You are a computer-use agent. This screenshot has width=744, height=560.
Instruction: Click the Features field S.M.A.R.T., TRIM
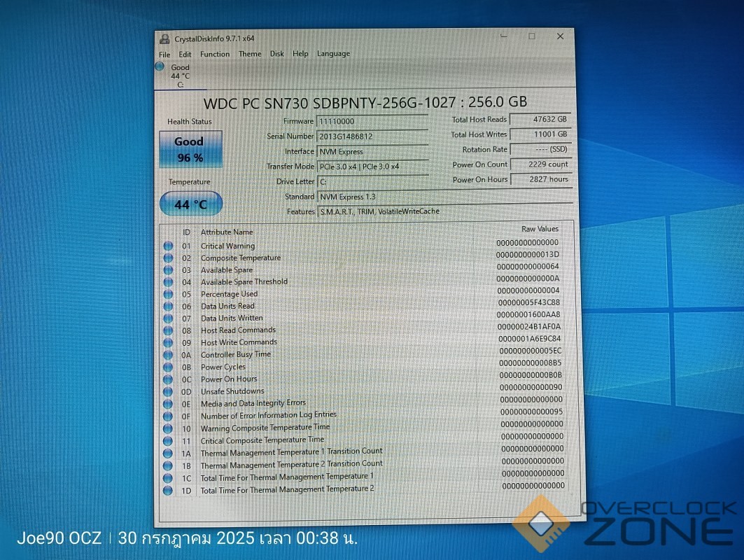coord(444,211)
